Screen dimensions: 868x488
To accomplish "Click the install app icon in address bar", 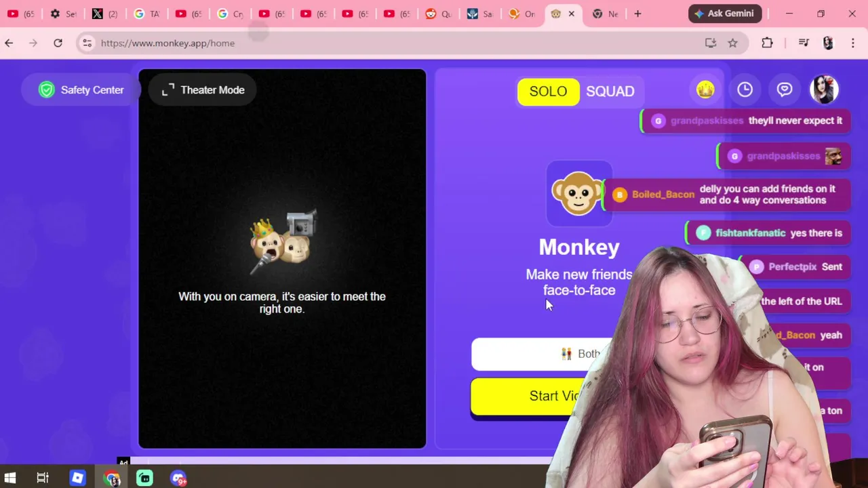I will (711, 43).
